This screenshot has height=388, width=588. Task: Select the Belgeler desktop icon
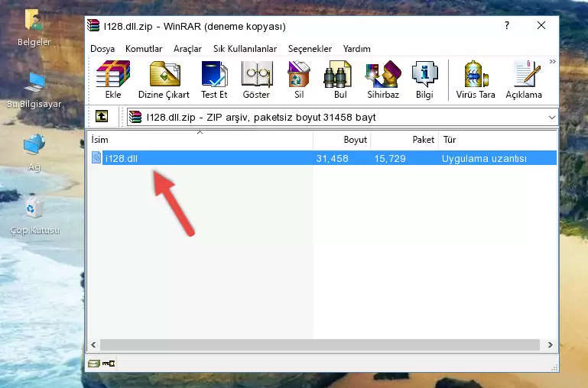point(34,27)
